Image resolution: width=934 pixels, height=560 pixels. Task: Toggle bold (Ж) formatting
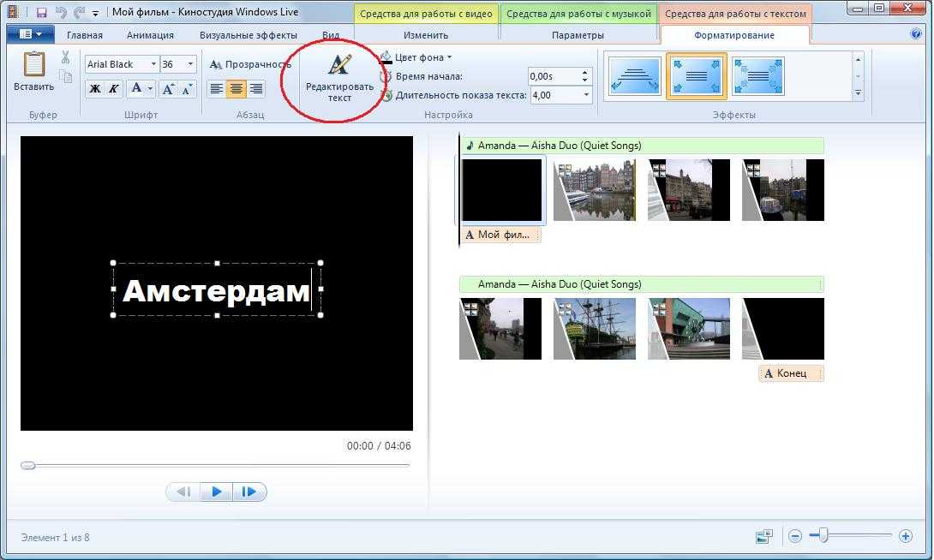point(95,89)
